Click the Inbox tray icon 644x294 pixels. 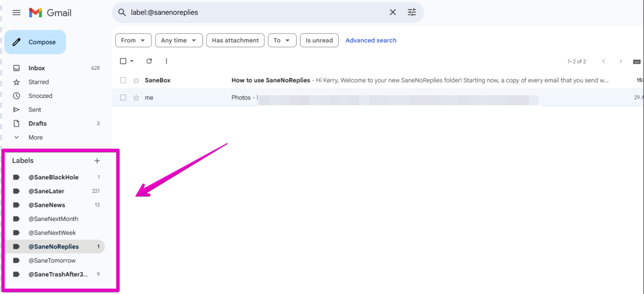(17, 68)
